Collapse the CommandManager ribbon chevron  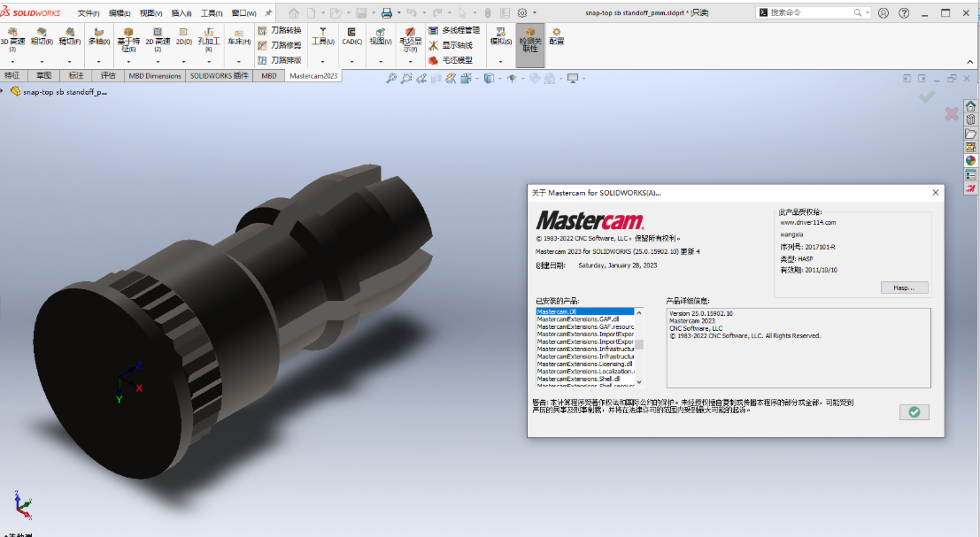970,62
